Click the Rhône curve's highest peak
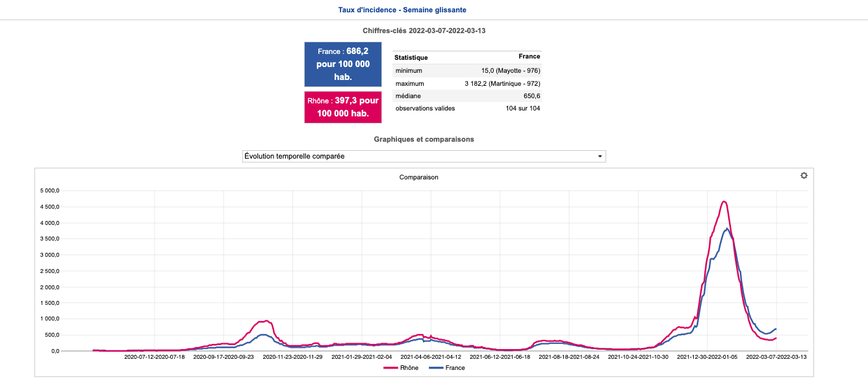The image size is (868, 392). (x=723, y=202)
